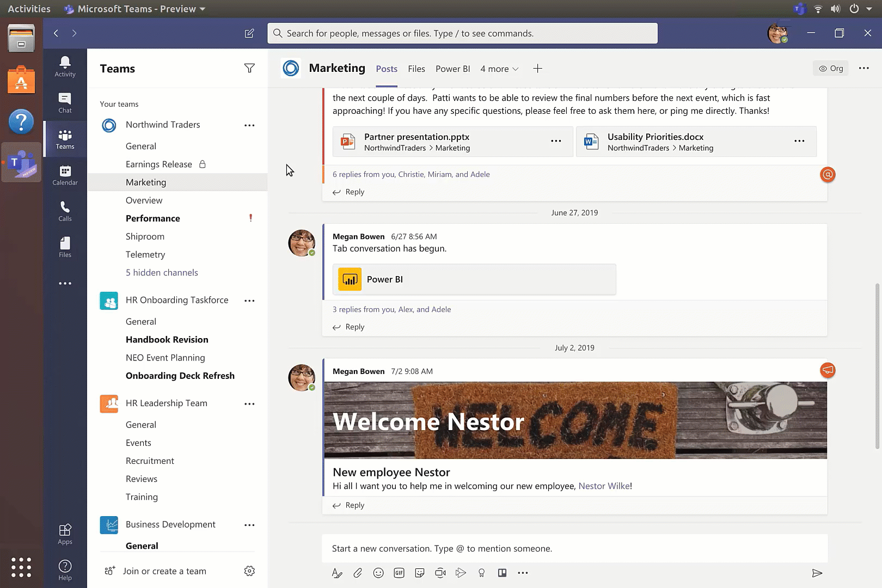
Task: Toggle the Org view in the channel header
Action: (830, 68)
